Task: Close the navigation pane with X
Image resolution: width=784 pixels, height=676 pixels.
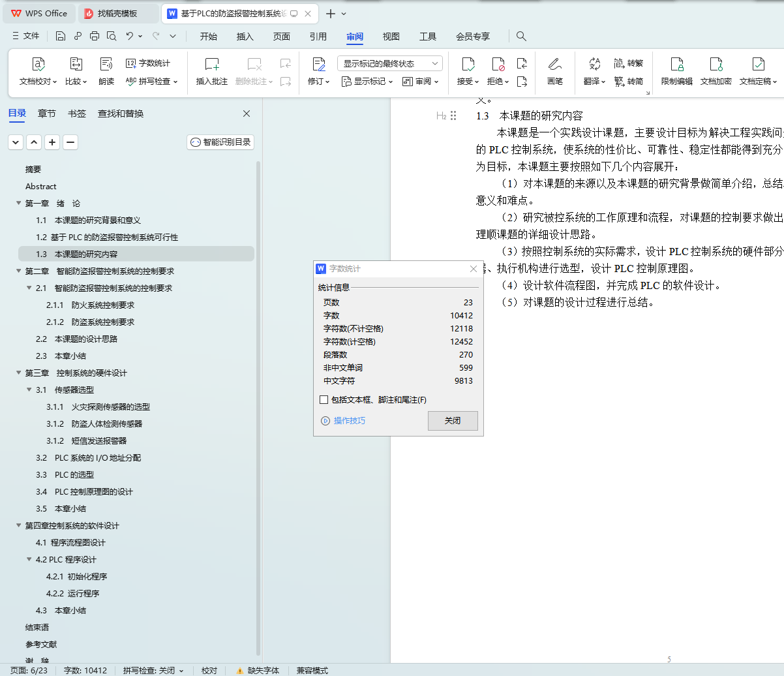Action: [247, 114]
